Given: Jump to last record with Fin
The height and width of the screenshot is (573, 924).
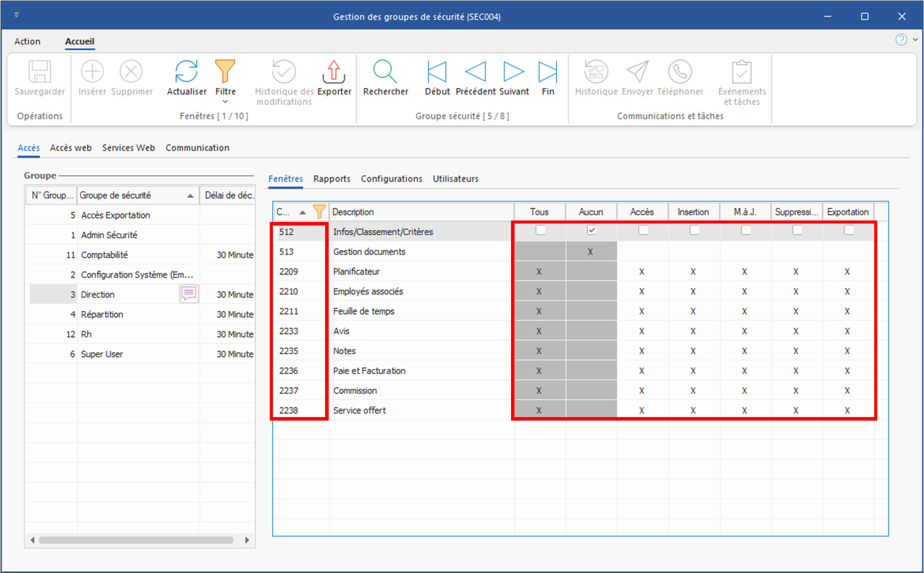Looking at the screenshot, I should click(x=548, y=72).
